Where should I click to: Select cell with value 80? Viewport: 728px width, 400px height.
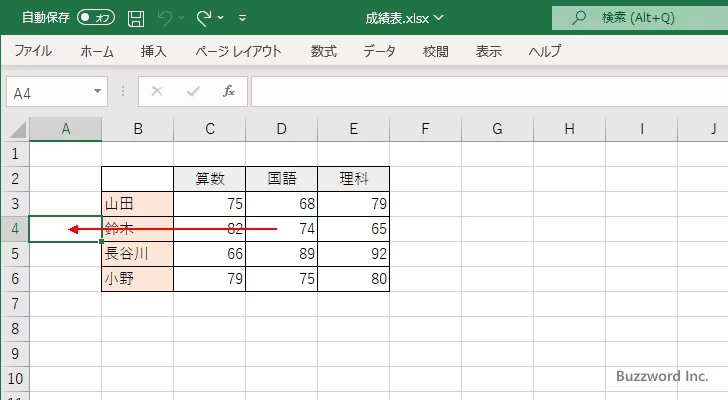[x=354, y=279]
